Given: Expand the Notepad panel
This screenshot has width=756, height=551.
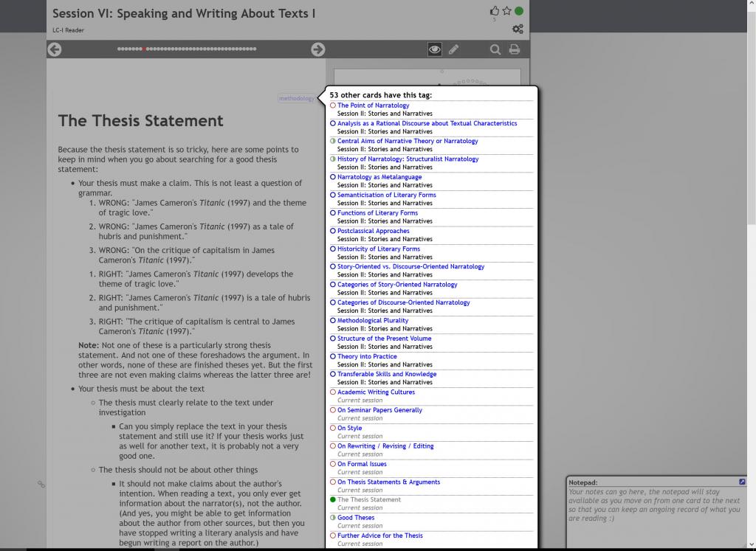Looking at the screenshot, I should tap(742, 482).
